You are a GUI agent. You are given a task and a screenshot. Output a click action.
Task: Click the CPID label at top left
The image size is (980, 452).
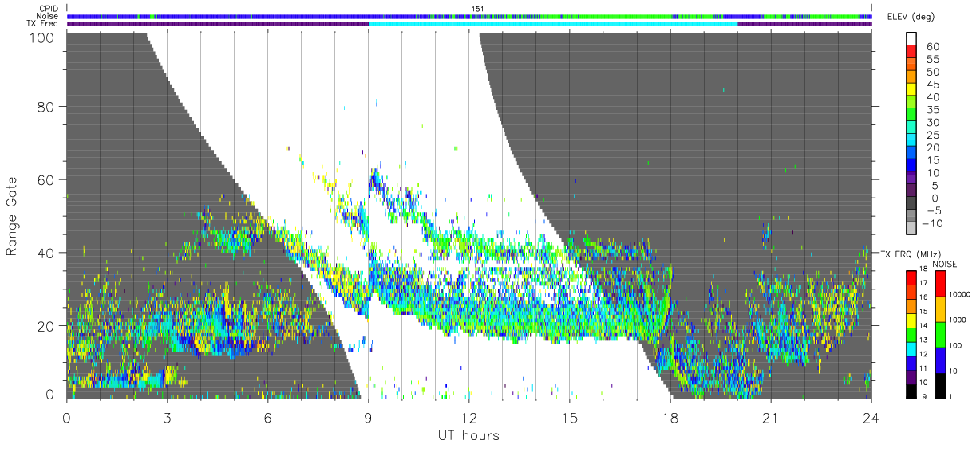coord(49,9)
